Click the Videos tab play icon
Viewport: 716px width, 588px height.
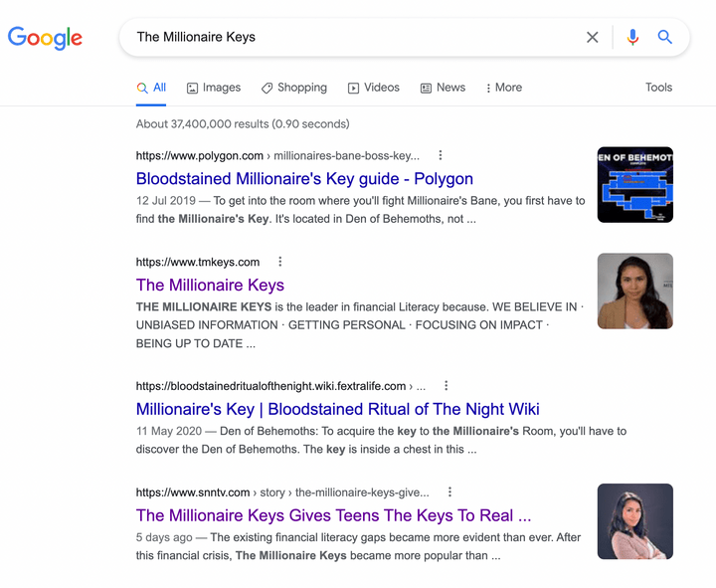[x=353, y=89]
